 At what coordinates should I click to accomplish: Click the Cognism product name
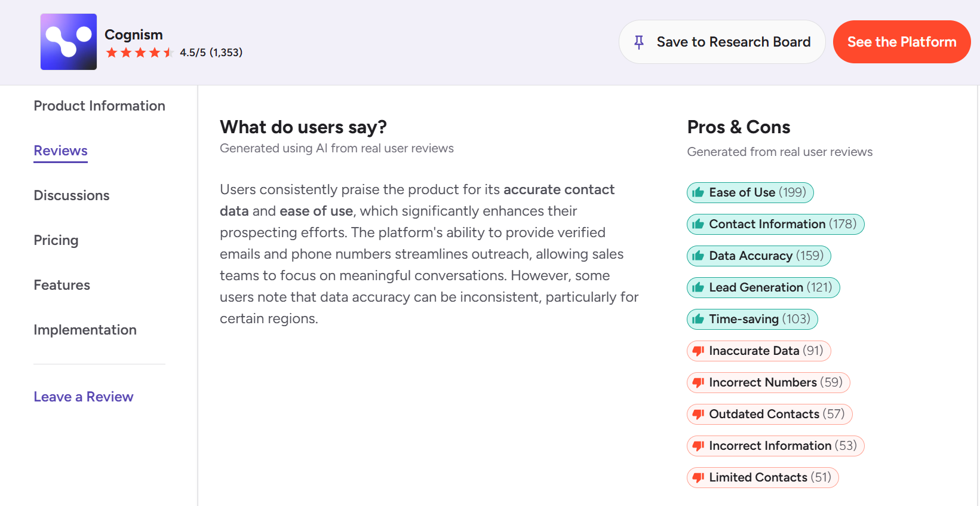coord(134,35)
